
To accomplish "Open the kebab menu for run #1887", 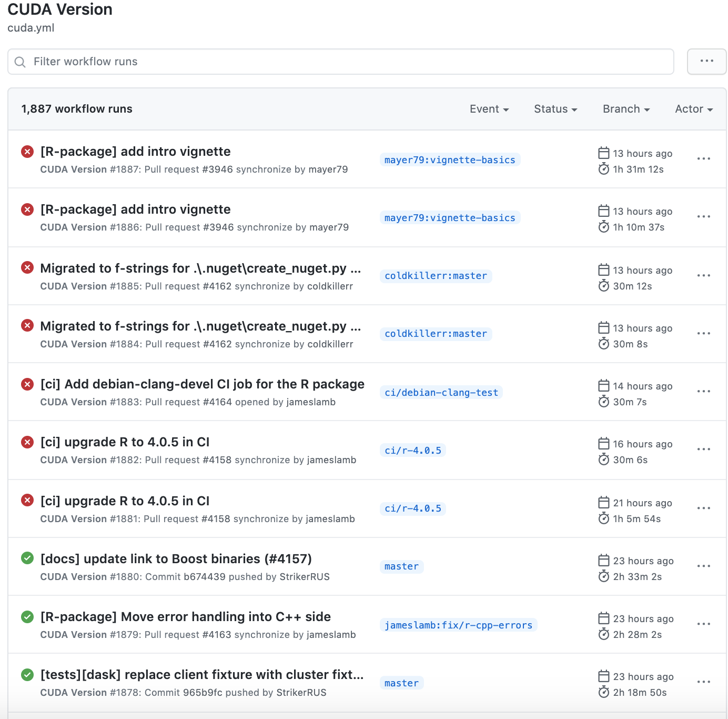I will coord(703,158).
